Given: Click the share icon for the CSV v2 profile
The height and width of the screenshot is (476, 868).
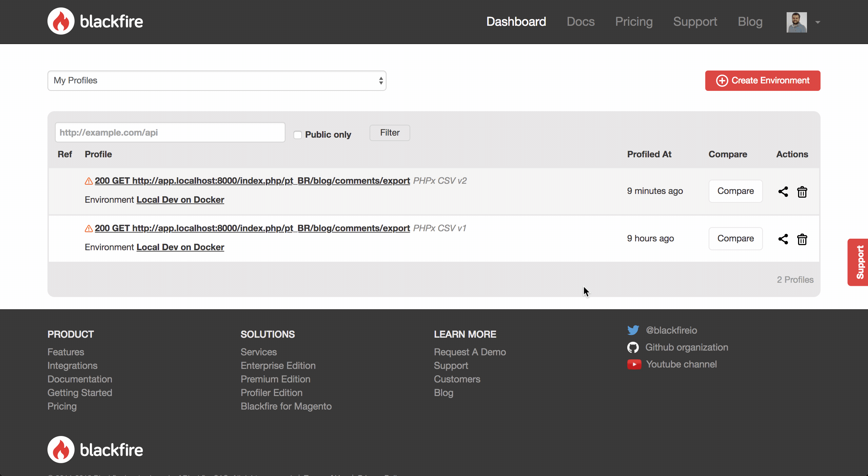Looking at the screenshot, I should [x=783, y=192].
